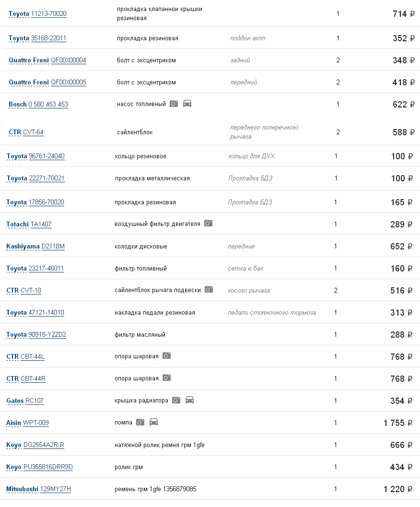Show photo of CBT-44L ball joint
The width and height of the screenshot is (420, 507).
pyautogui.click(x=166, y=356)
